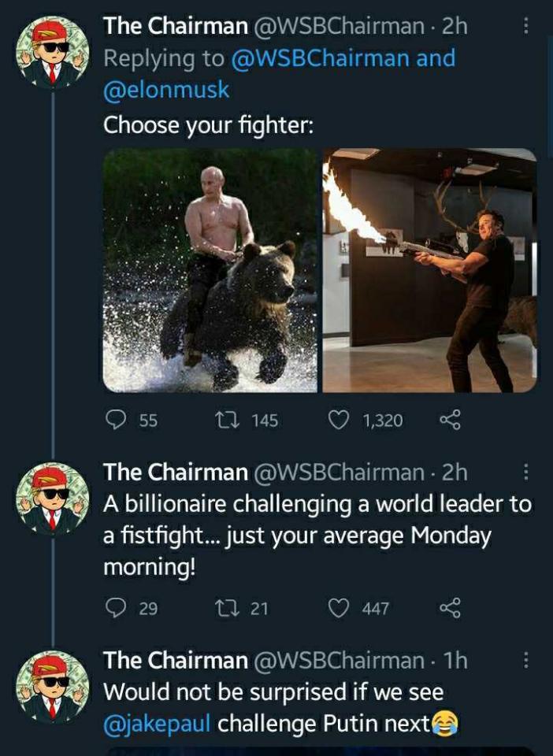This screenshot has height=756, width=553.
Task: Reply to the billionaire fistfight tweet
Action: tap(117, 607)
